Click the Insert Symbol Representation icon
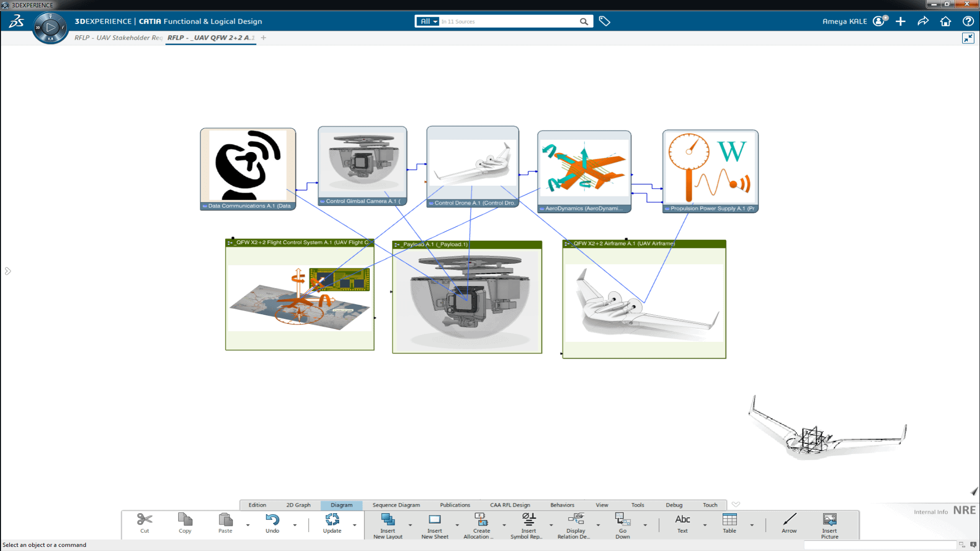Viewport: 980px width, 551px height. (x=528, y=520)
